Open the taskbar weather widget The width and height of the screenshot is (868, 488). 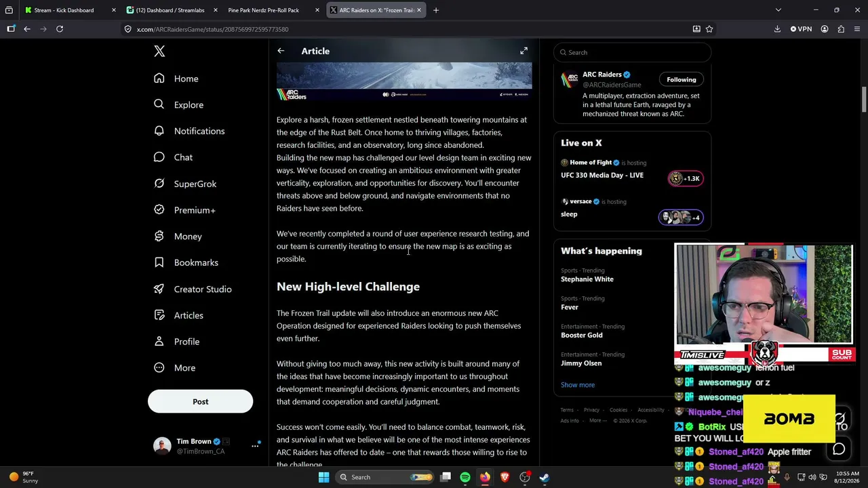pos(24,477)
